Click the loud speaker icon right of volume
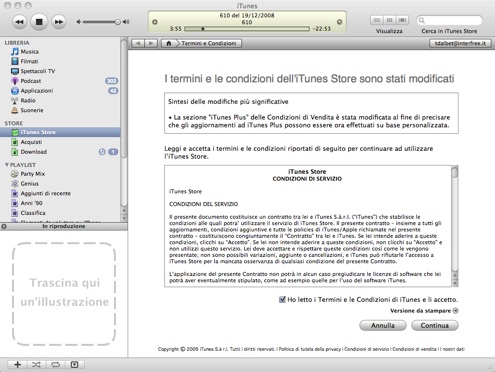The width and height of the screenshot is (495, 372). pos(126,22)
